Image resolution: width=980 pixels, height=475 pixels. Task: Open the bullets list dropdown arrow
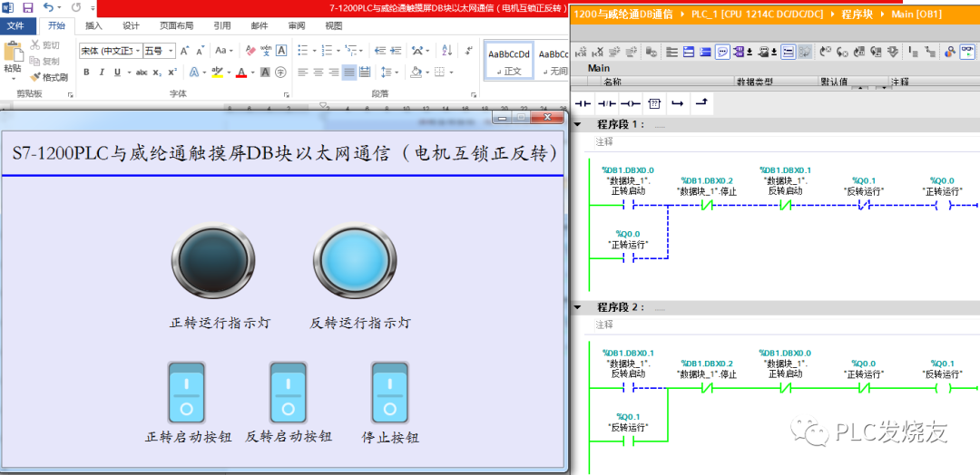313,51
